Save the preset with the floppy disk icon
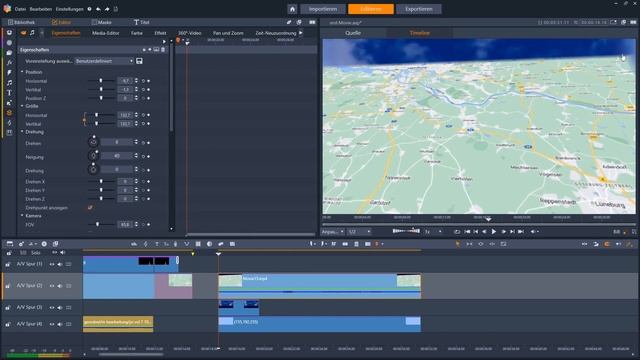The width and height of the screenshot is (640, 360). 139,61
